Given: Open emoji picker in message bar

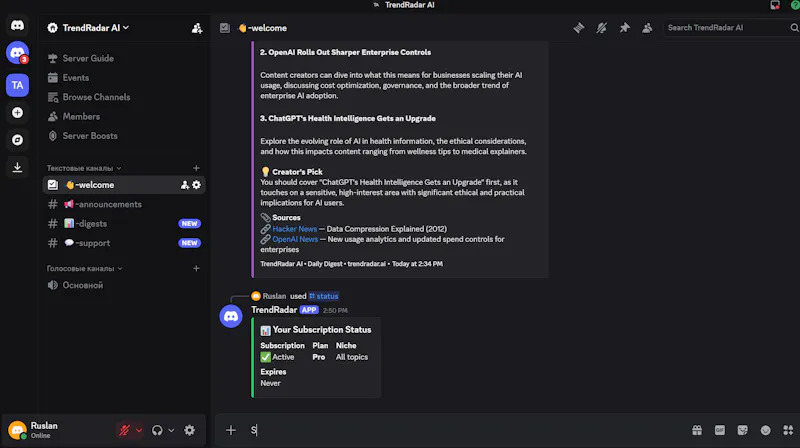Looking at the screenshot, I should (x=765, y=430).
